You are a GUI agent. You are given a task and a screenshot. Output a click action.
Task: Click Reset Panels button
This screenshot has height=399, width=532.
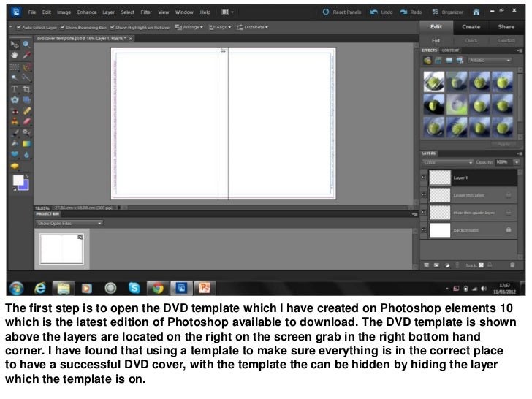click(342, 12)
